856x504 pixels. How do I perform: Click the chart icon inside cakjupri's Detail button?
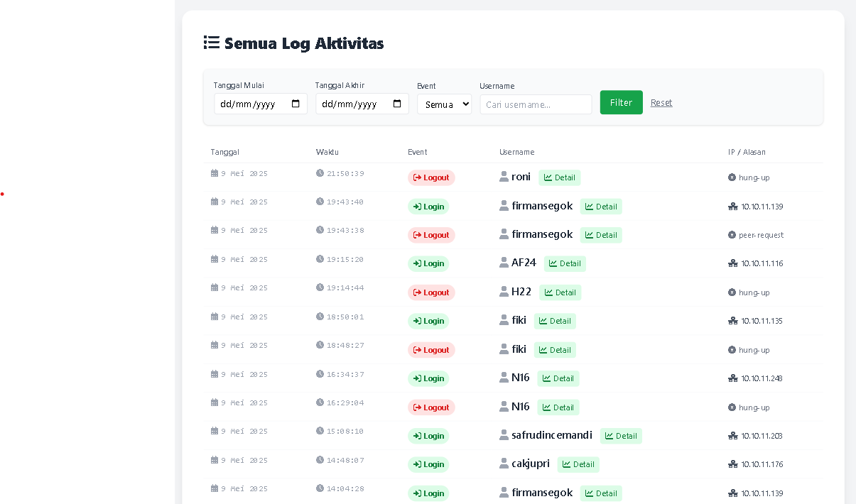click(x=565, y=464)
